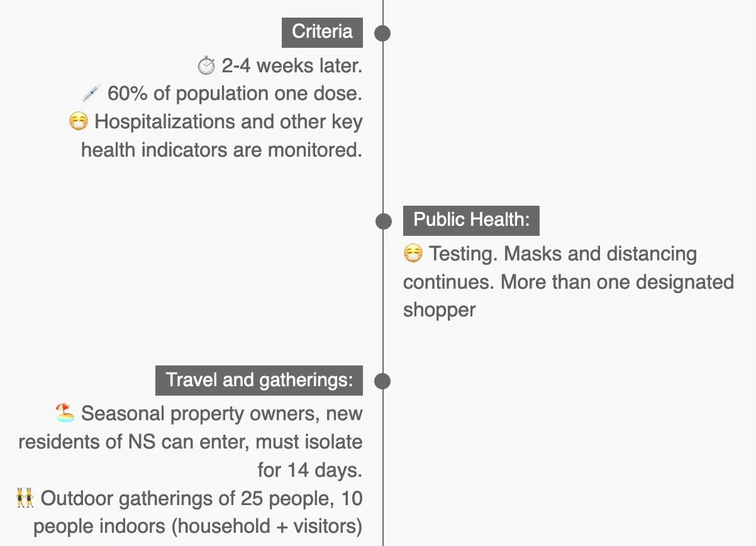
Task: Click the for 14 days text line
Action: click(310, 470)
